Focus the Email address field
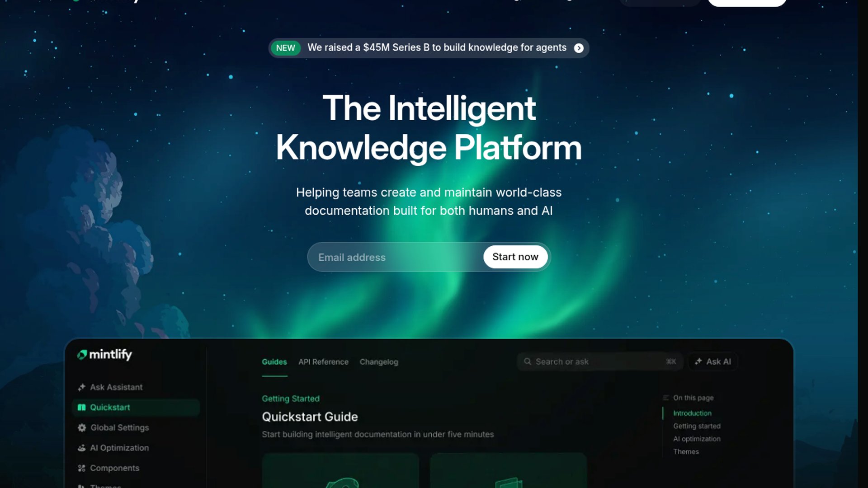Screen dimensions: 868x488 396,257
